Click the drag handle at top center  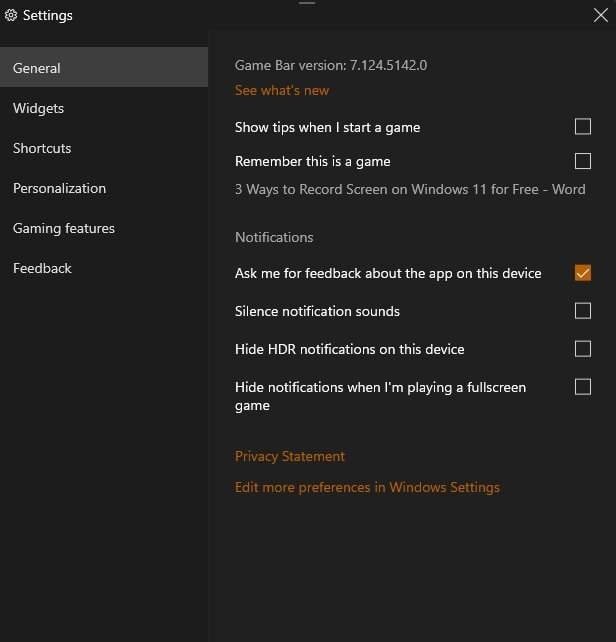tap(307, 4)
